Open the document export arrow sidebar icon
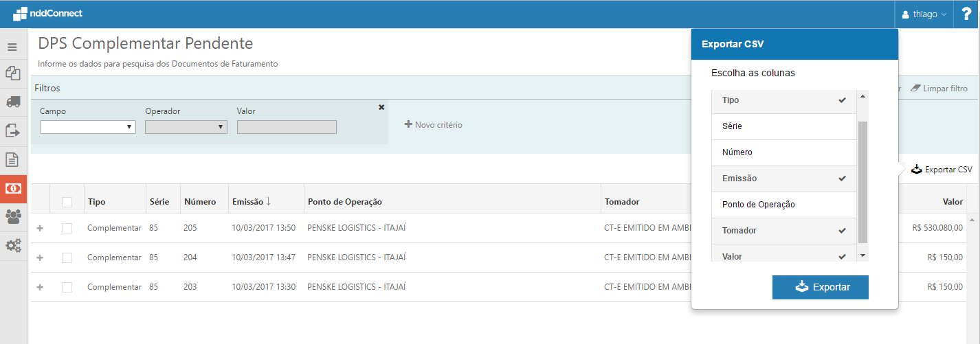The width and height of the screenshot is (980, 344). pyautogui.click(x=12, y=130)
